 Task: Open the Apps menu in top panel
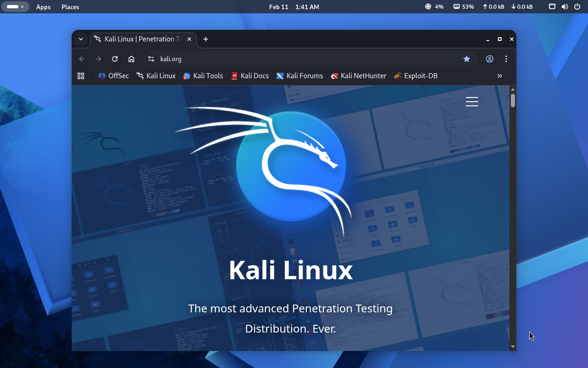pos(43,7)
